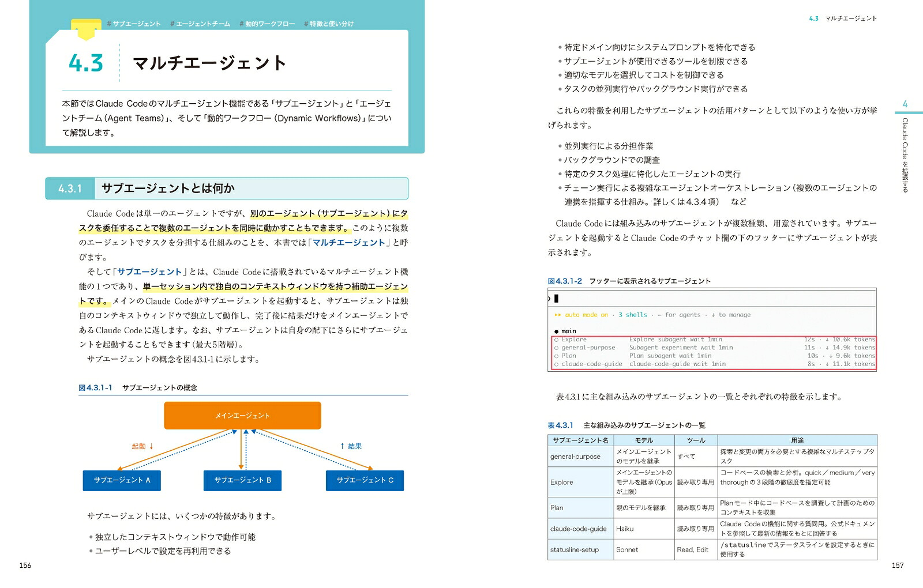The image size is (923, 588).
Task: Click the サブエージェント名 column header
Action: tap(580, 440)
